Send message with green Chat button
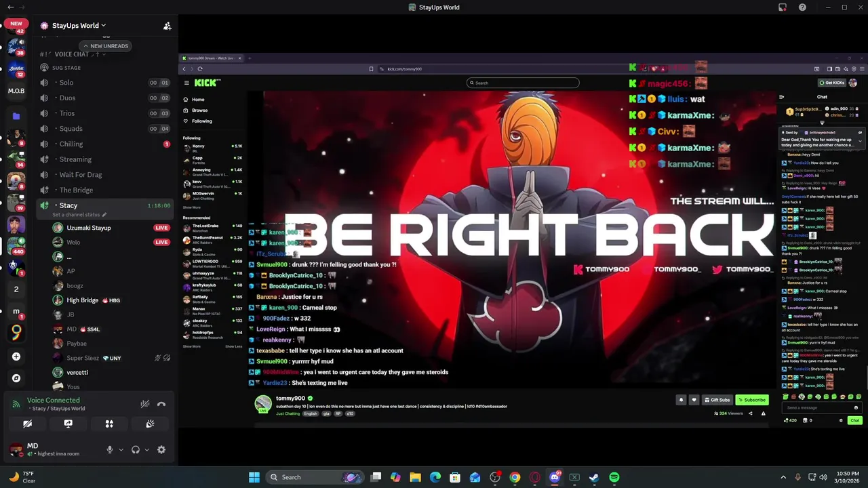 (x=854, y=420)
